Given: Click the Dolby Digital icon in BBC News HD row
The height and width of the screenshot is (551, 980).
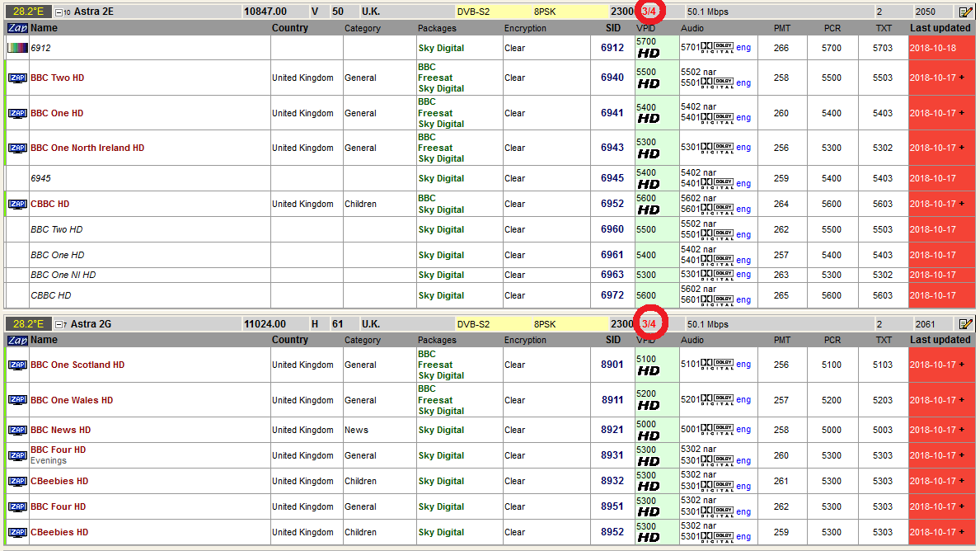Looking at the screenshot, I should pyautogui.click(x=717, y=430).
